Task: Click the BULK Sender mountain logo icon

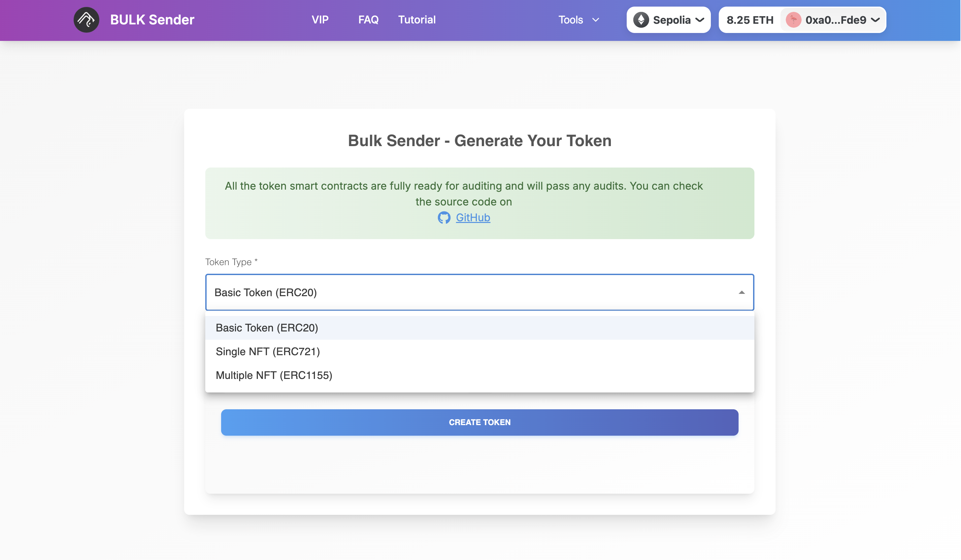Action: pyautogui.click(x=86, y=19)
